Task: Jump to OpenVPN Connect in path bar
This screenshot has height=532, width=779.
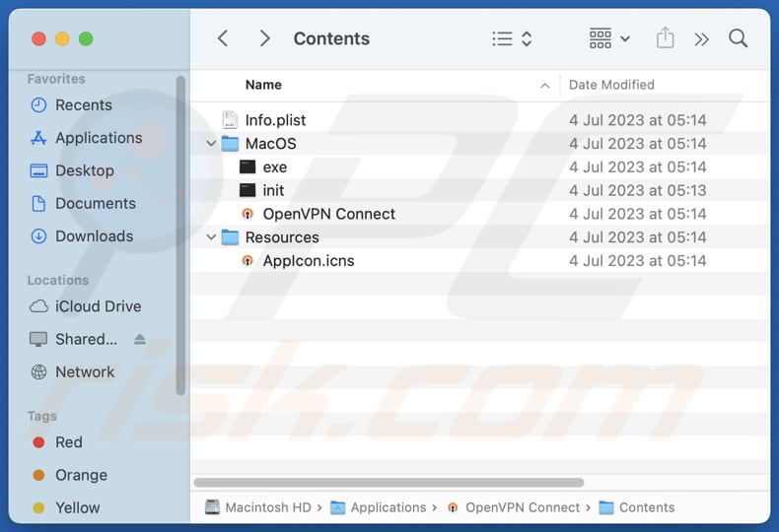Action: click(x=523, y=507)
